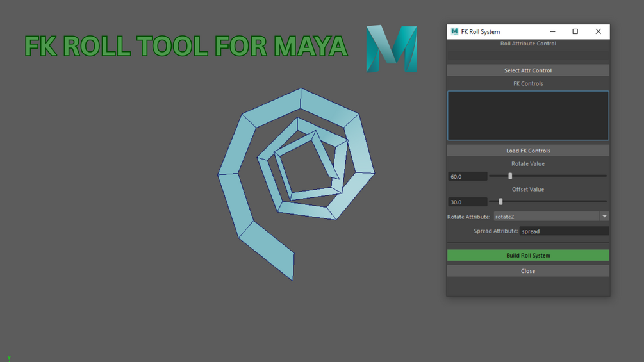Screen dimensions: 644x362
Task: Click the 'FK Controls' label
Action: [528, 83]
